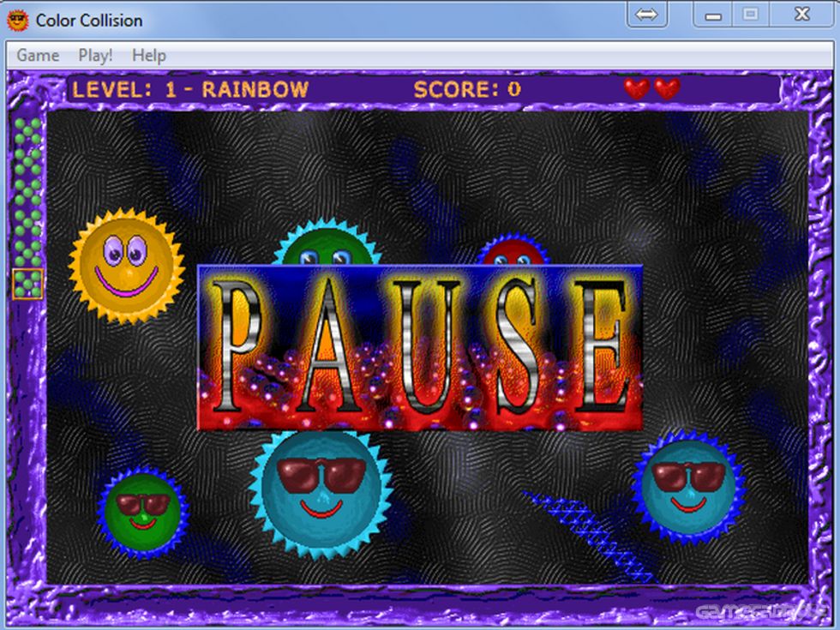The width and height of the screenshot is (840, 630).
Task: Click the blue crosshatched diagonal line
Action: tap(588, 536)
